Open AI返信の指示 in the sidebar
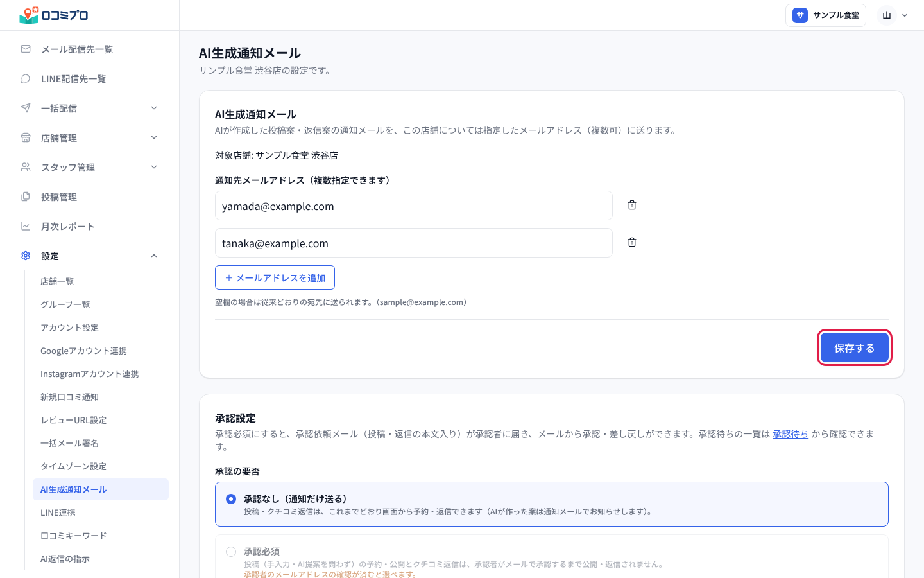Viewport: 924px width, 578px height. 101,559
